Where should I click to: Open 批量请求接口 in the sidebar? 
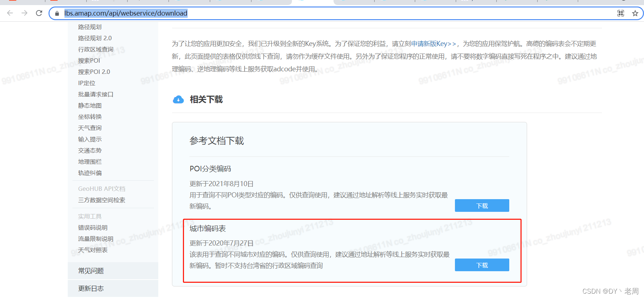pos(96,94)
